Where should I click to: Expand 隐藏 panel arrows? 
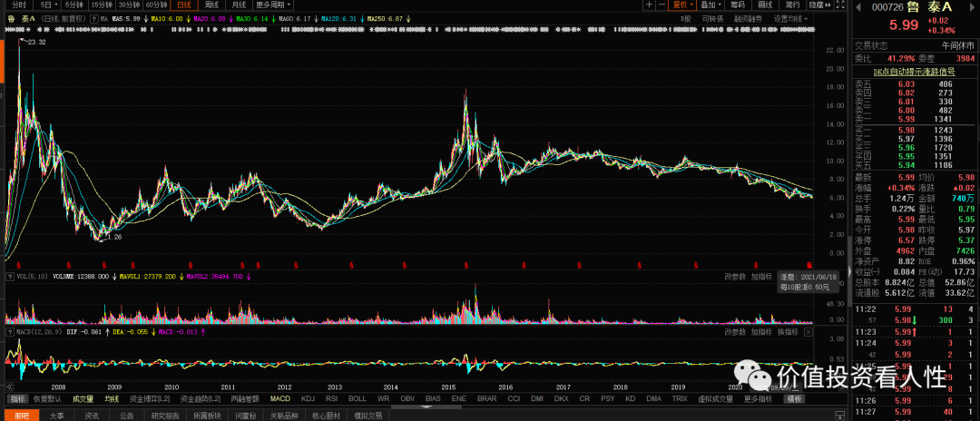point(820,5)
